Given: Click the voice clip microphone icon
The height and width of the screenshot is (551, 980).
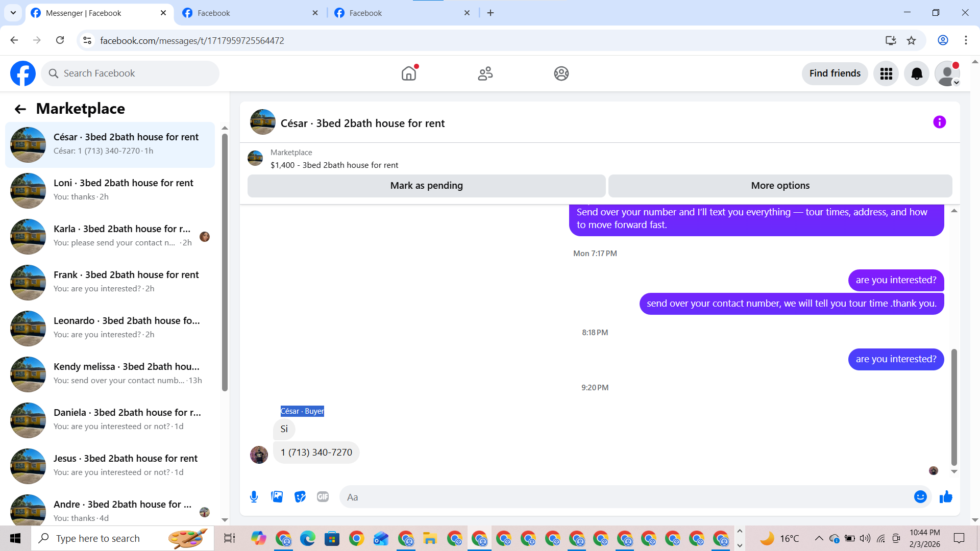Looking at the screenshot, I should [x=254, y=496].
